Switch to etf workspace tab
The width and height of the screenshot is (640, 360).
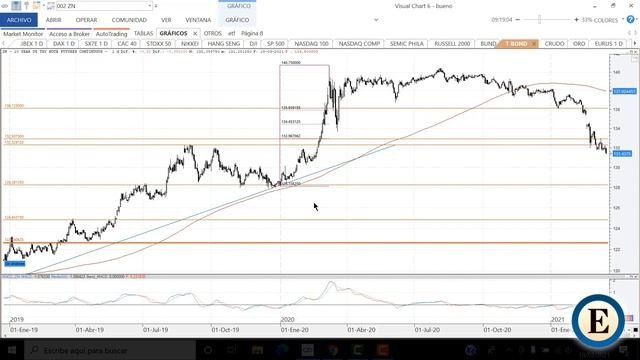pyautogui.click(x=231, y=33)
